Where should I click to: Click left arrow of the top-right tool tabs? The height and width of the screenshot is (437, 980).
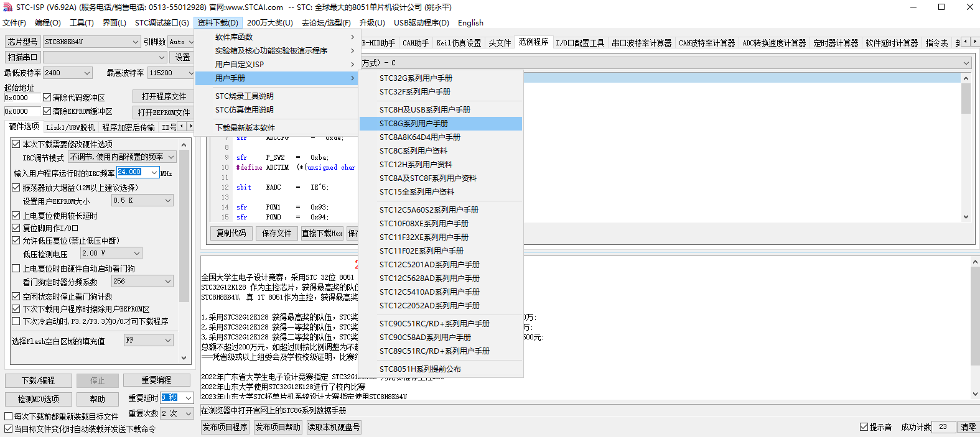click(966, 42)
